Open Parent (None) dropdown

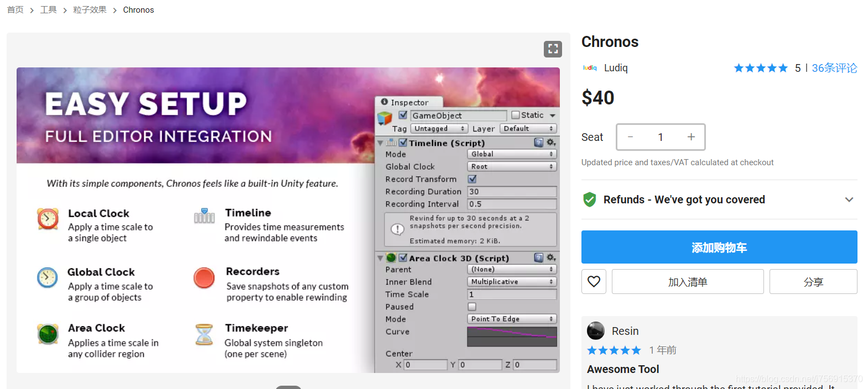point(512,269)
